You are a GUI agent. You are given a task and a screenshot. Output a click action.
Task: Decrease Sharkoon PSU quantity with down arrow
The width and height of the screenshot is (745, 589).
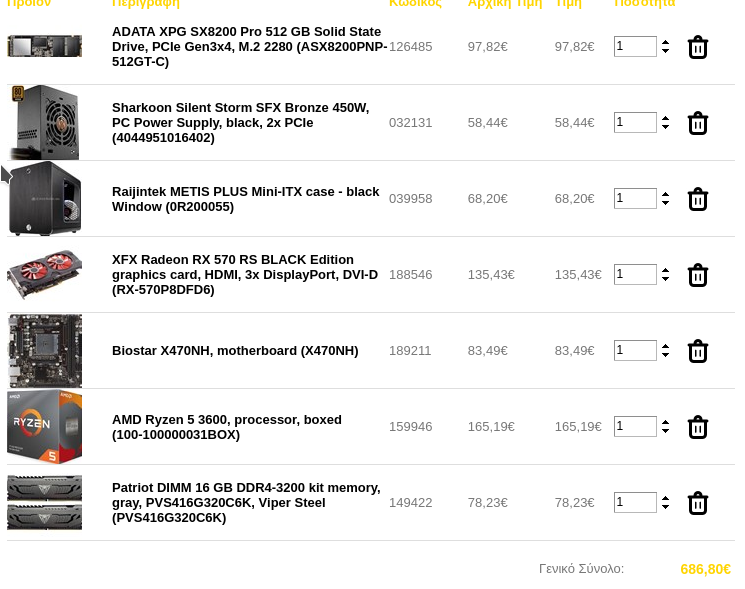[665, 127]
